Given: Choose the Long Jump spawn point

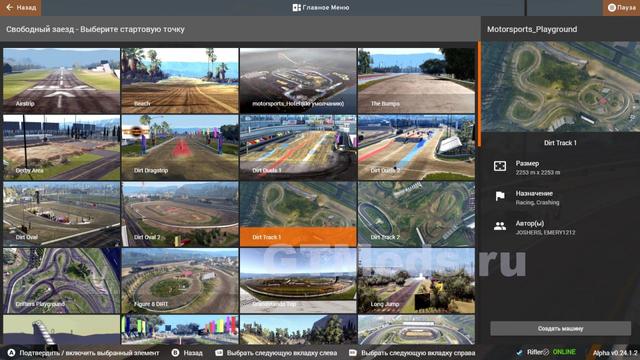Looking at the screenshot, I should (416, 281).
